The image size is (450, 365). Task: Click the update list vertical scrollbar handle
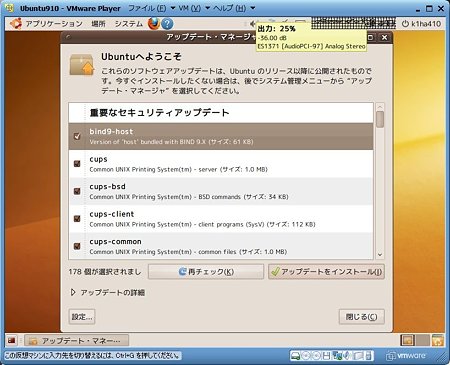pos(380,119)
